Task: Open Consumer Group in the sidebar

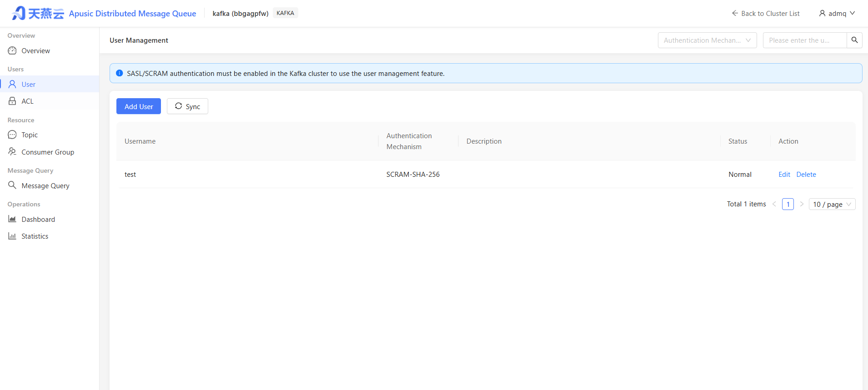Action: coord(50,152)
